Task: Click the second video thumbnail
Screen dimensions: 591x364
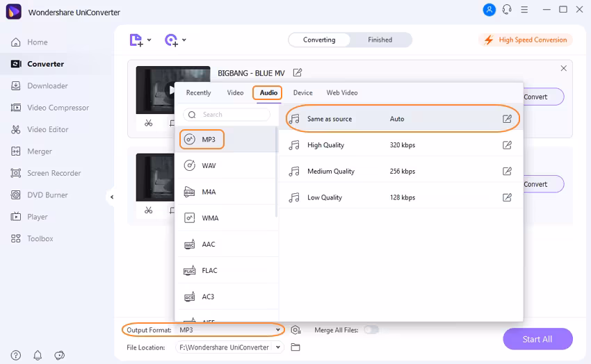Action: tap(155, 177)
